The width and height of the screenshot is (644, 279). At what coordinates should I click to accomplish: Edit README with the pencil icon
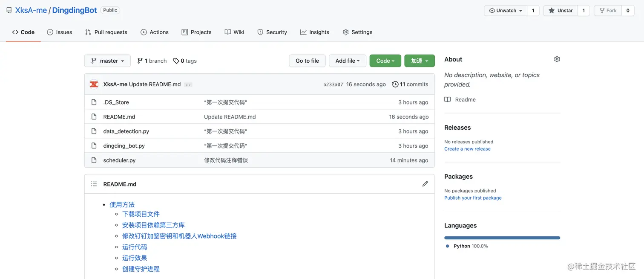(425, 184)
